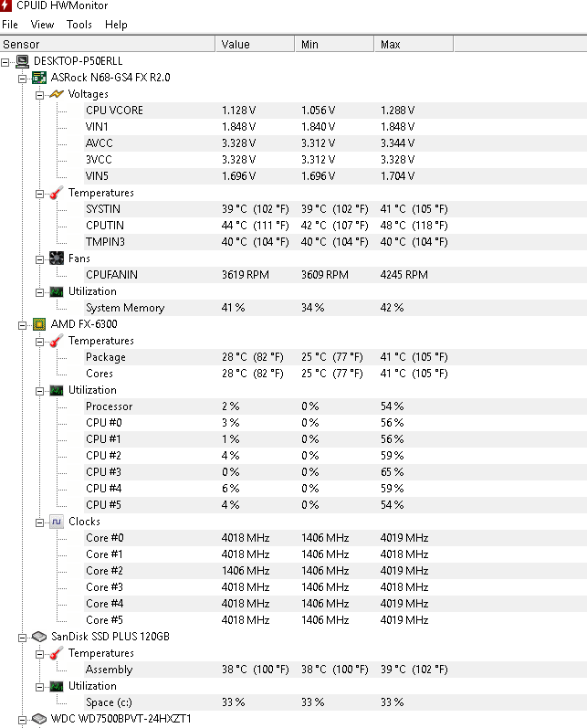Open the View menu
The height and width of the screenshot is (728, 587).
click(42, 25)
